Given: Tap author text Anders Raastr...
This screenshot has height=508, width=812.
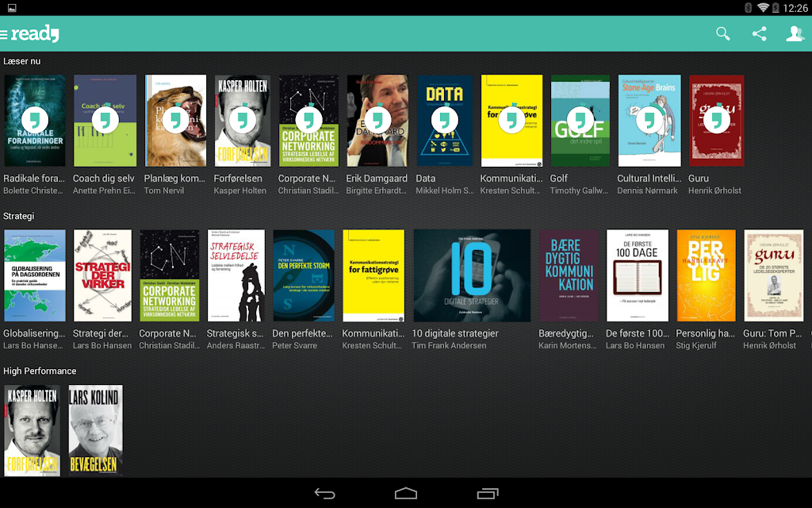Looking at the screenshot, I should click(x=236, y=346).
